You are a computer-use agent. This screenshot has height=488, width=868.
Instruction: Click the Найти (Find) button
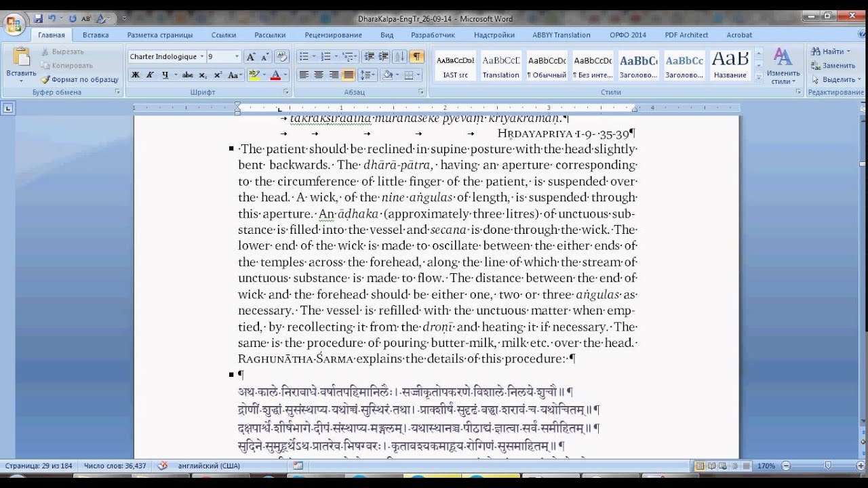tap(832, 52)
